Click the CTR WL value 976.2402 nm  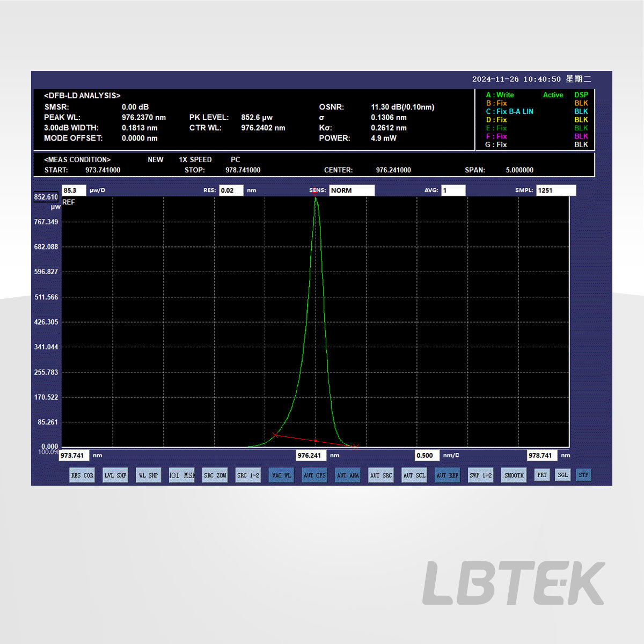263,128
